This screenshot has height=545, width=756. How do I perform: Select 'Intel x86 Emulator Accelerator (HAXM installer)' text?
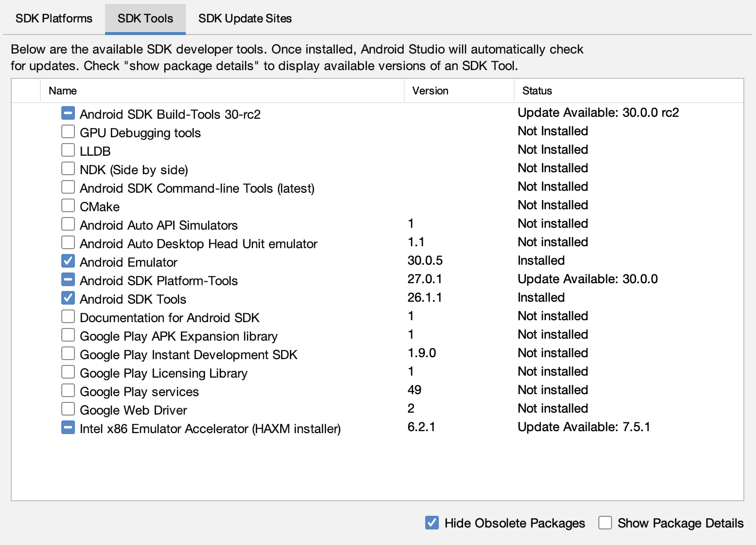coord(210,429)
